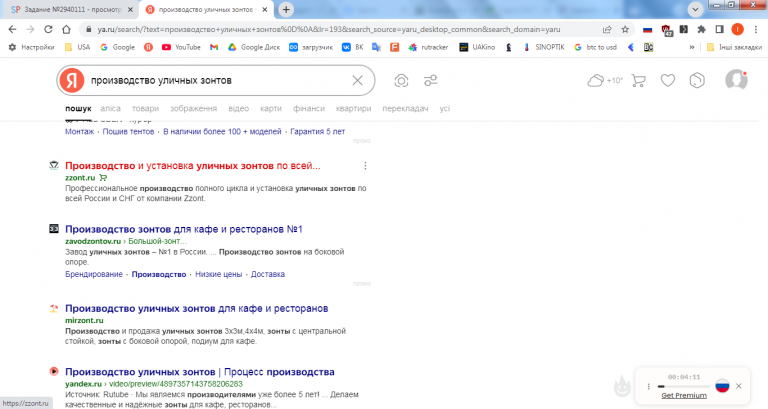
Task: Open result Производство зонтов для кафе №1
Action: point(184,229)
